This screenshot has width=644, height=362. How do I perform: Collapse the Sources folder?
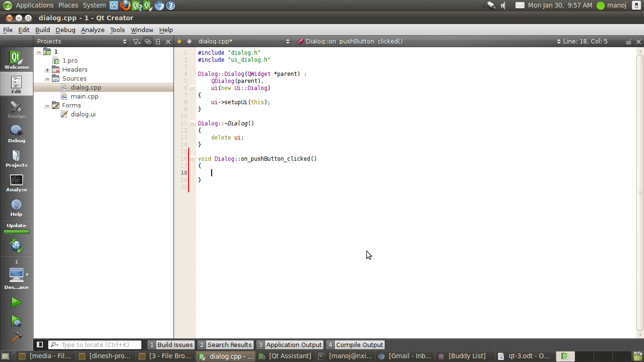(47, 79)
